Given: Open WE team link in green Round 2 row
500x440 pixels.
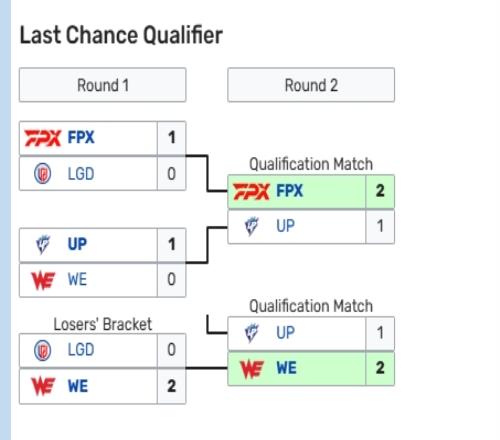Looking at the screenshot, I should [x=286, y=368].
